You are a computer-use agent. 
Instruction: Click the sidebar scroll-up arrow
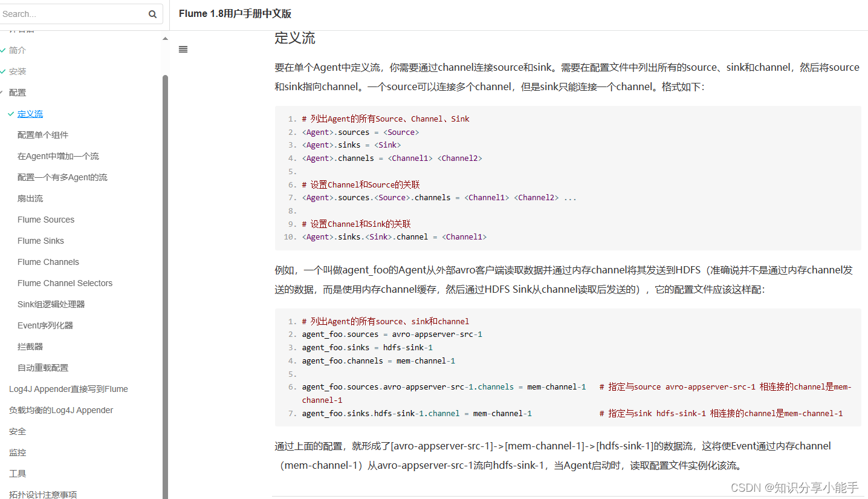click(165, 39)
